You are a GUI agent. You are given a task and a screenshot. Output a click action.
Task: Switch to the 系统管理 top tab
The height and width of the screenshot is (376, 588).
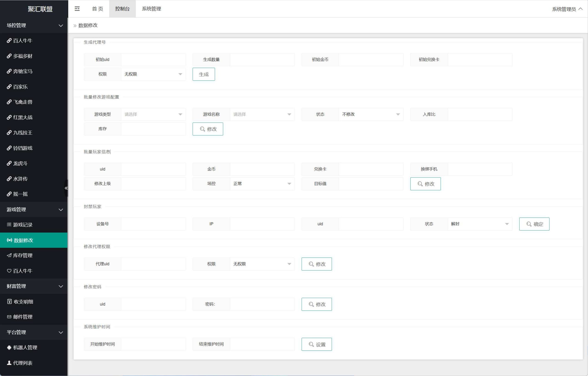[x=151, y=9]
